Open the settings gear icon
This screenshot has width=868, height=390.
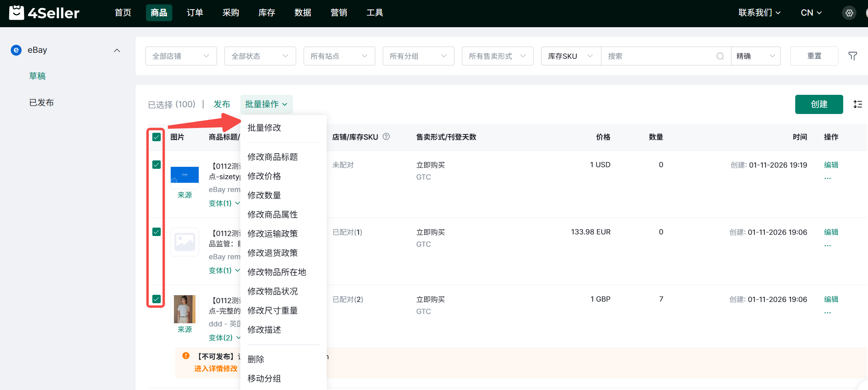tap(849, 13)
